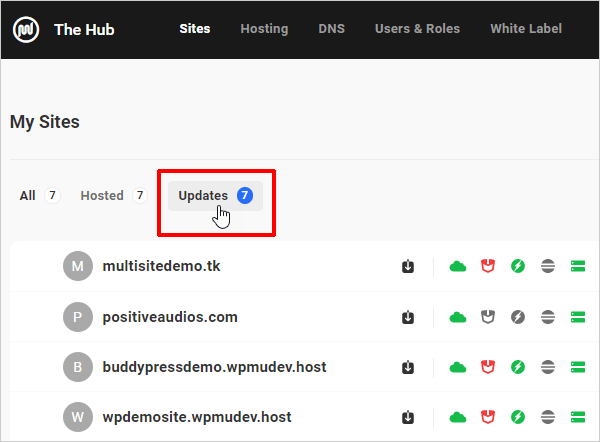This screenshot has width=600, height=442.
Task: Click red security shield for buddypressdemo.wpmudev.host
Action: tap(488, 367)
